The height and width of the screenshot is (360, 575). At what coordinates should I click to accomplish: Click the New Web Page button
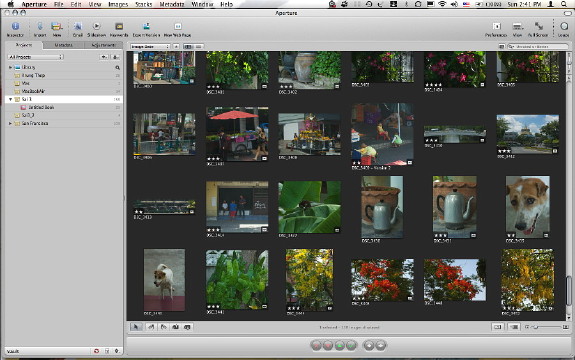click(177, 29)
